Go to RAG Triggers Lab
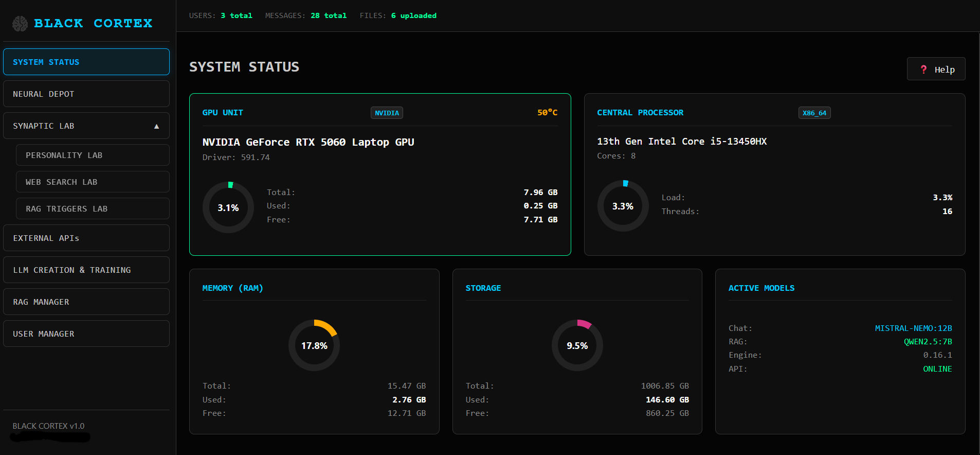Screen dimensions: 980x455 (93, 209)
